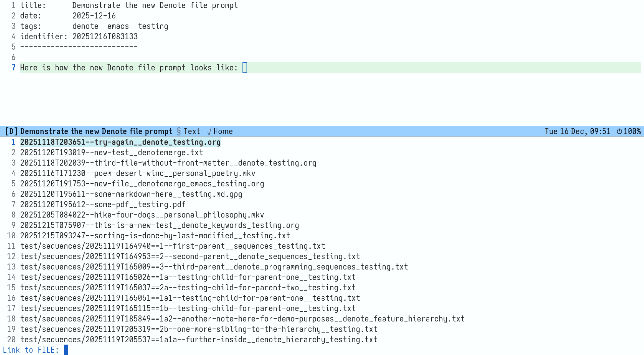This screenshot has height=355, width=644.
Task: Click the minibuffer prompt cursor after Link to FILE
Action: coord(66,350)
